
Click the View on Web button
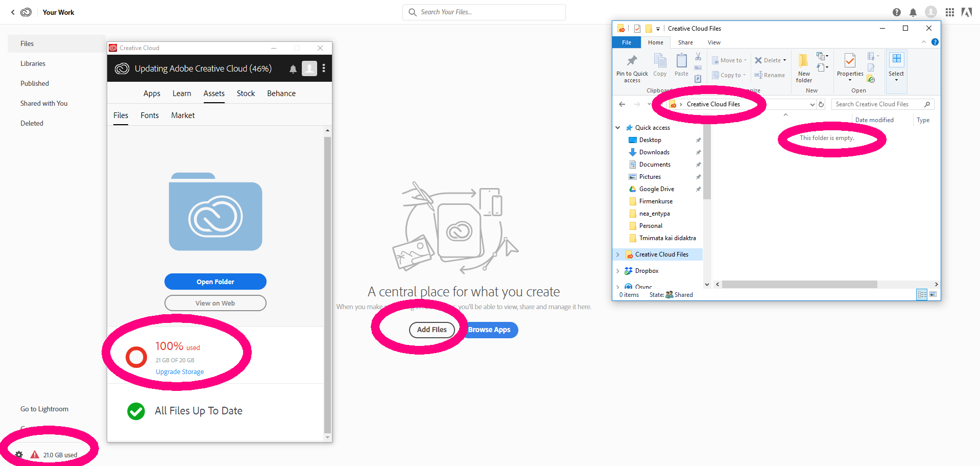tap(216, 303)
